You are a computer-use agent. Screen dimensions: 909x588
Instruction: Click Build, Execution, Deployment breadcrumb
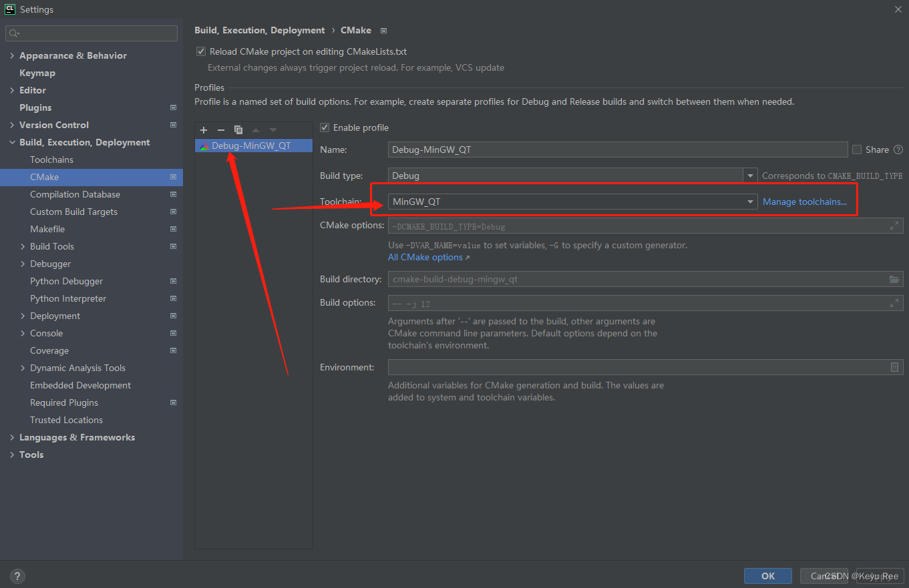pos(259,31)
